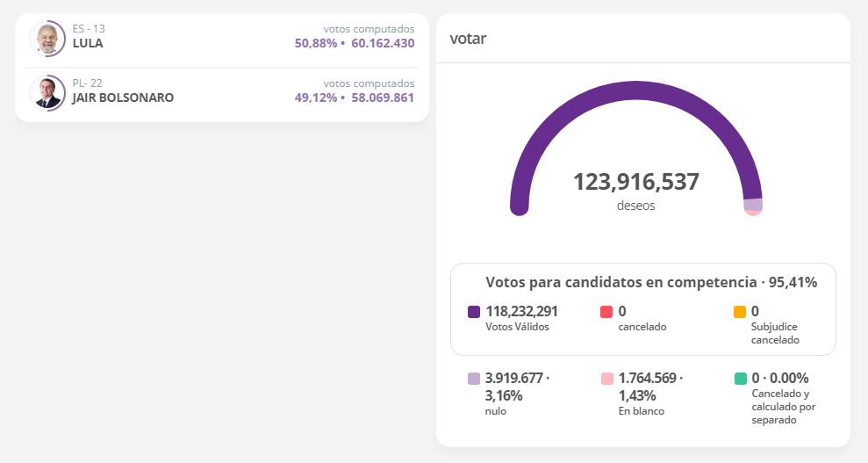868x463 pixels.
Task: Click the lavender nulo segment on the gauge
Action: point(753,205)
